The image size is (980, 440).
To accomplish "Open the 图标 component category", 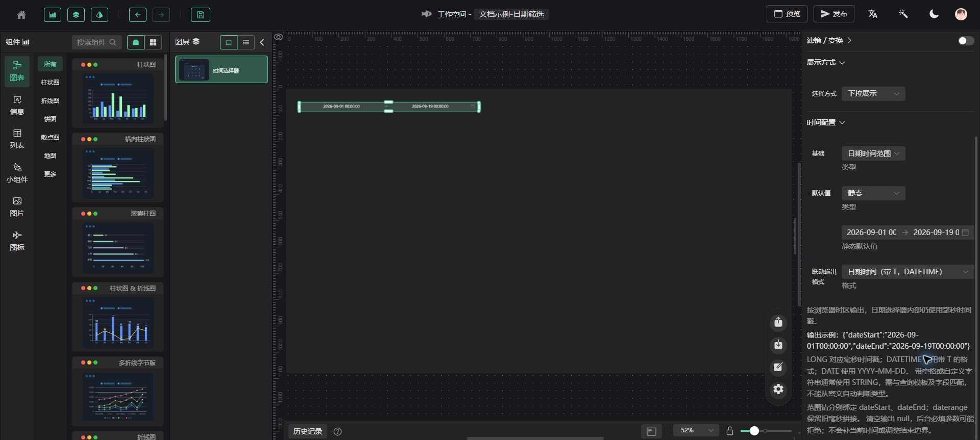I will pos(17,241).
